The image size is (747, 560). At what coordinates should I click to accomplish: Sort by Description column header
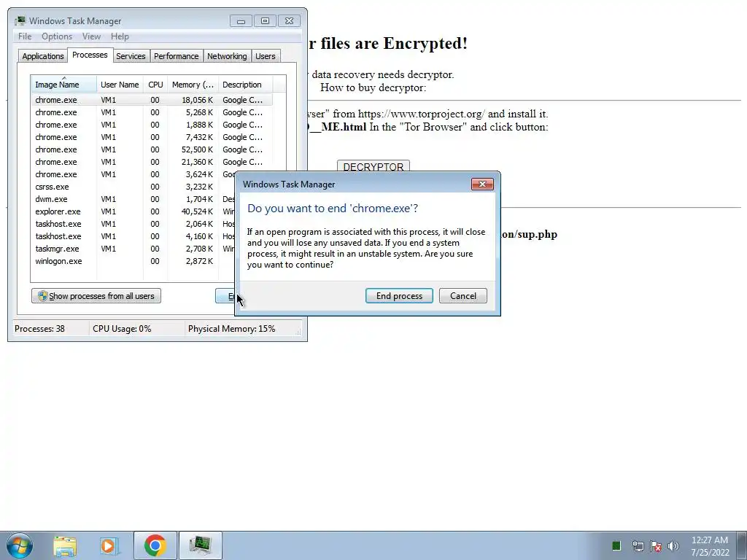[x=245, y=85]
